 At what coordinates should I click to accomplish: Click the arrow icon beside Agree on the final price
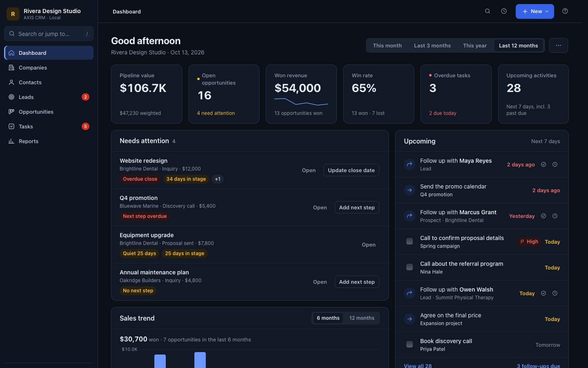(410, 319)
